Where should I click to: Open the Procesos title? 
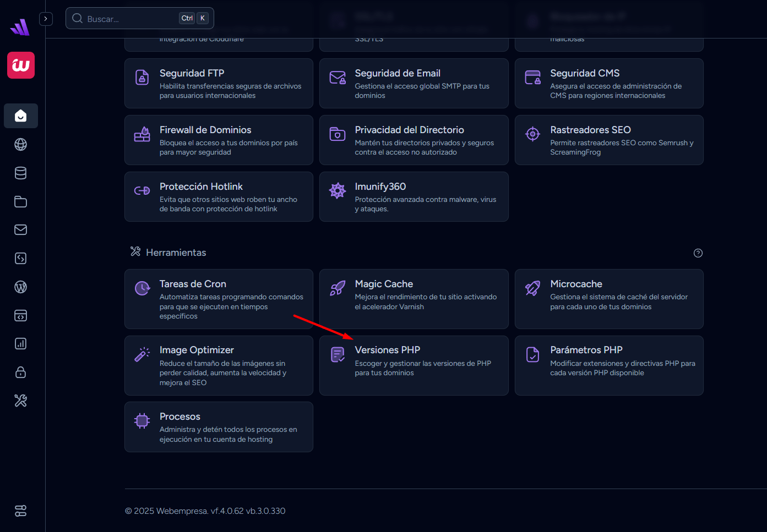[x=180, y=416]
